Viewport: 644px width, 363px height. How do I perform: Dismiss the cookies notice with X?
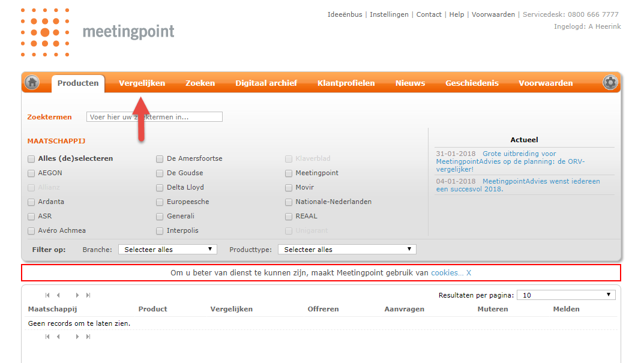coord(469,272)
